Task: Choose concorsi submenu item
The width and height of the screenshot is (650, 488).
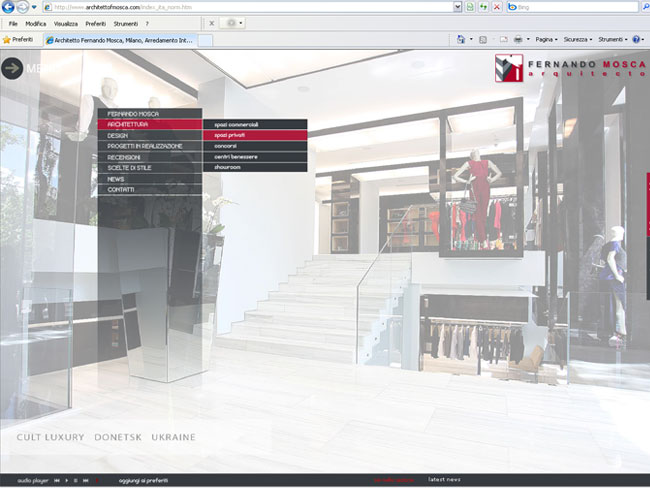Action: tap(255, 146)
